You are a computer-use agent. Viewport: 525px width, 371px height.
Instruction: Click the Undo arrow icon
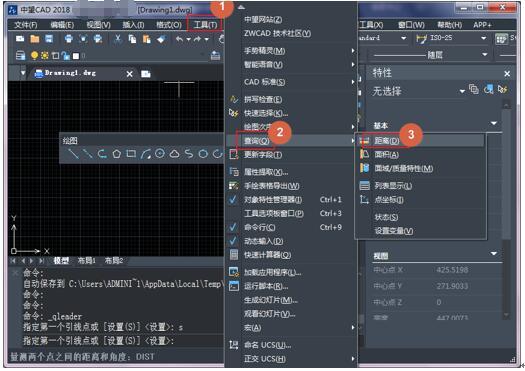click(179, 39)
